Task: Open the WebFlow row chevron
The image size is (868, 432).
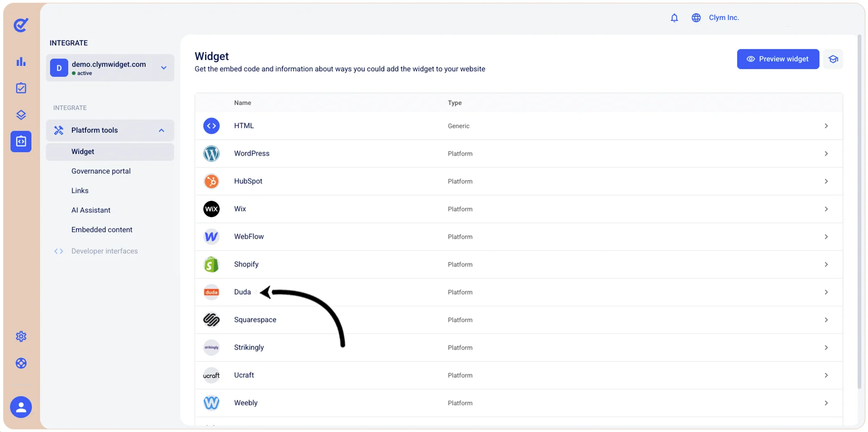Action: tap(826, 237)
